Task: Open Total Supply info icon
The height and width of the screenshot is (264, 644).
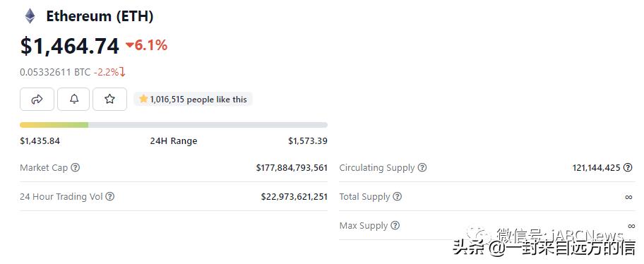Action: 397,197
